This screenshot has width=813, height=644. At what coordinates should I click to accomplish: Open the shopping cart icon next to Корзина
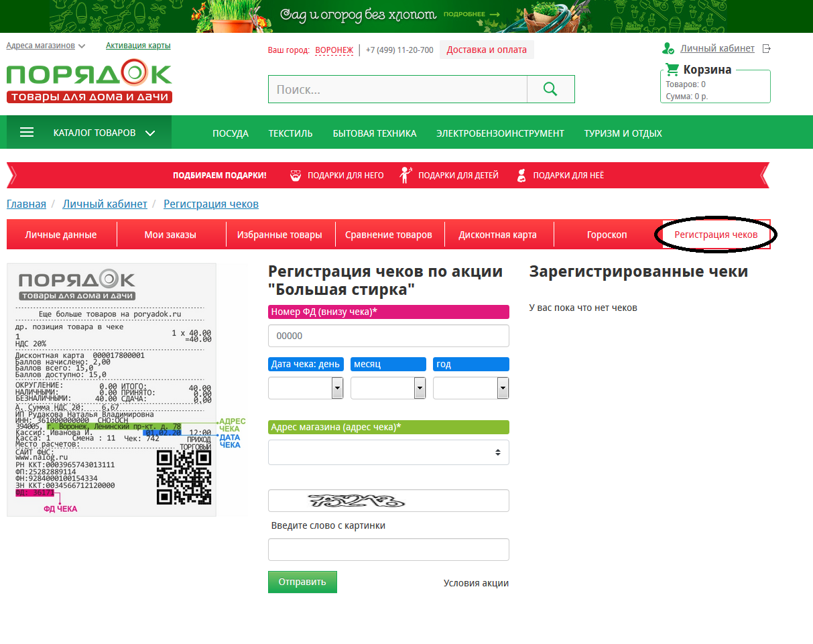click(672, 69)
